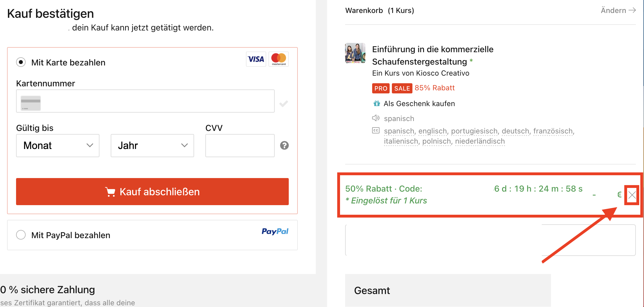Click the CVV help question mark icon
Screen dimensions: 644x307
pyautogui.click(x=284, y=145)
